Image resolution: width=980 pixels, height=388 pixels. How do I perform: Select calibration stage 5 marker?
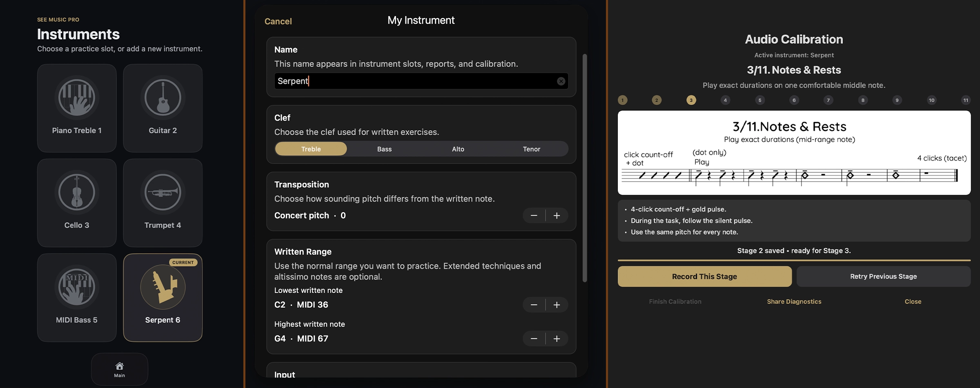[759, 100]
